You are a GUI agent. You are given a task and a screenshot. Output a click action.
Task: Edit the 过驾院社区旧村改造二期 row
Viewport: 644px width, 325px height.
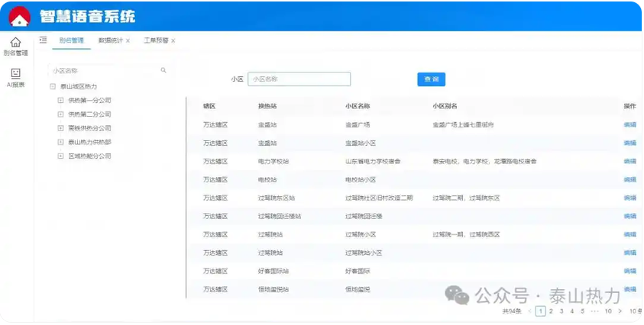629,198
